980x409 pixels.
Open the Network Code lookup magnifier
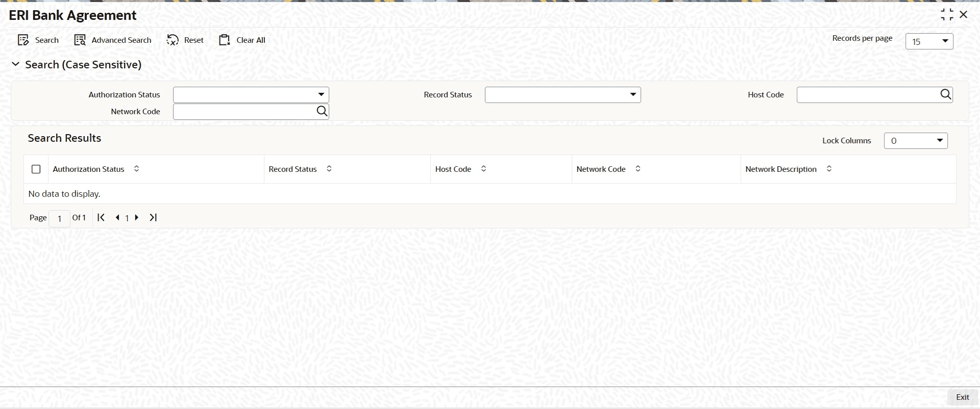(322, 111)
